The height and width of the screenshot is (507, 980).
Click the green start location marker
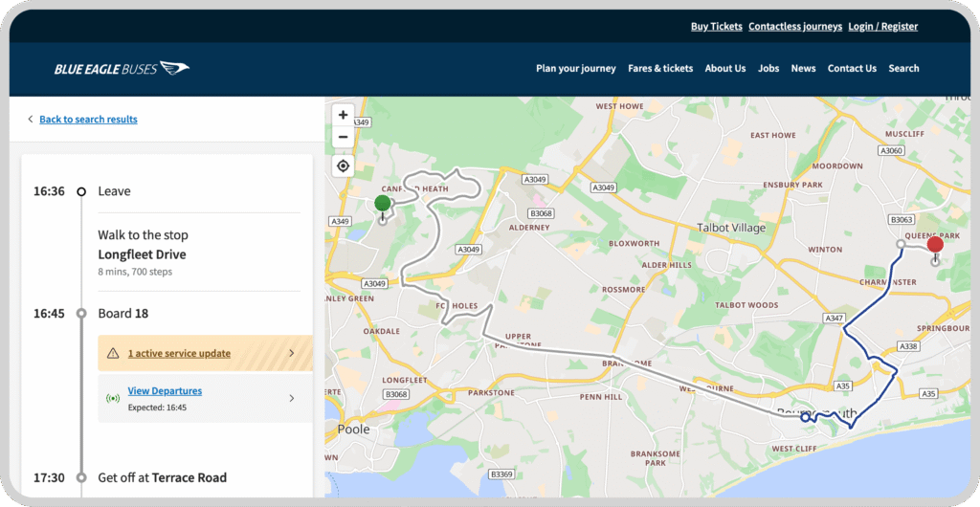pyautogui.click(x=383, y=204)
